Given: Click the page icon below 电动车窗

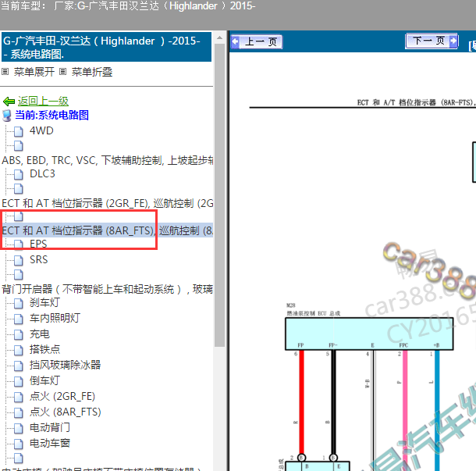Looking at the screenshot, I should point(18,458).
